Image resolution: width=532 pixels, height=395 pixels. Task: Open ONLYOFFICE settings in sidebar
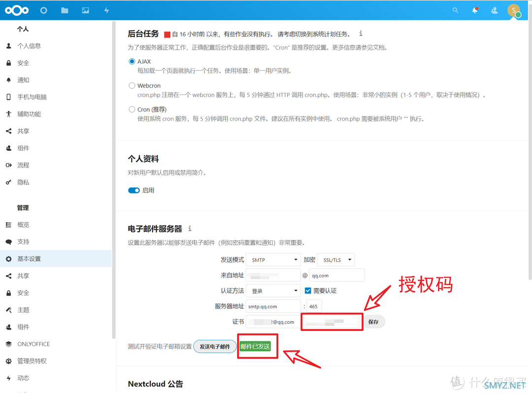point(33,344)
